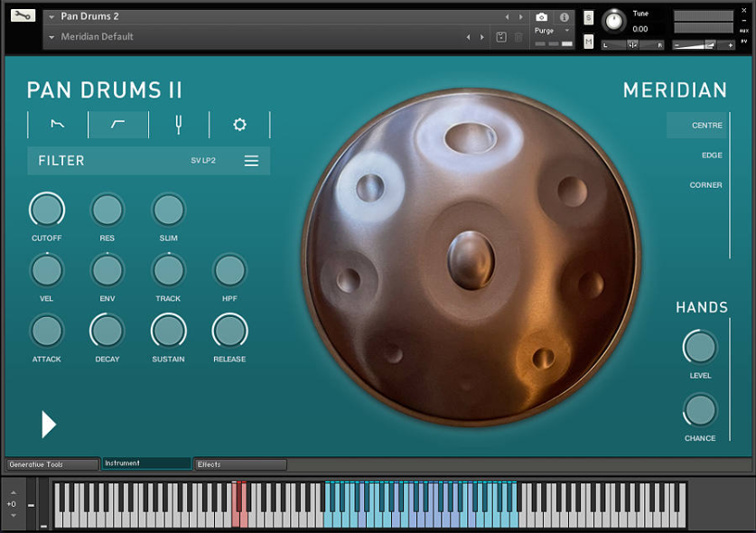Open the tuning fork page icon
Viewport: 756px width, 533px height.
click(x=179, y=125)
